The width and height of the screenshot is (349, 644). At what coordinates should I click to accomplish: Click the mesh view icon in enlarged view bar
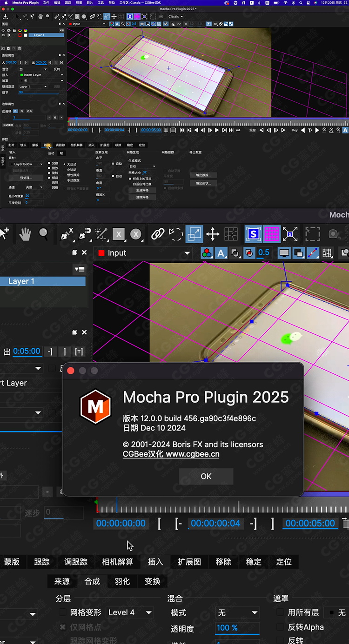point(327,253)
